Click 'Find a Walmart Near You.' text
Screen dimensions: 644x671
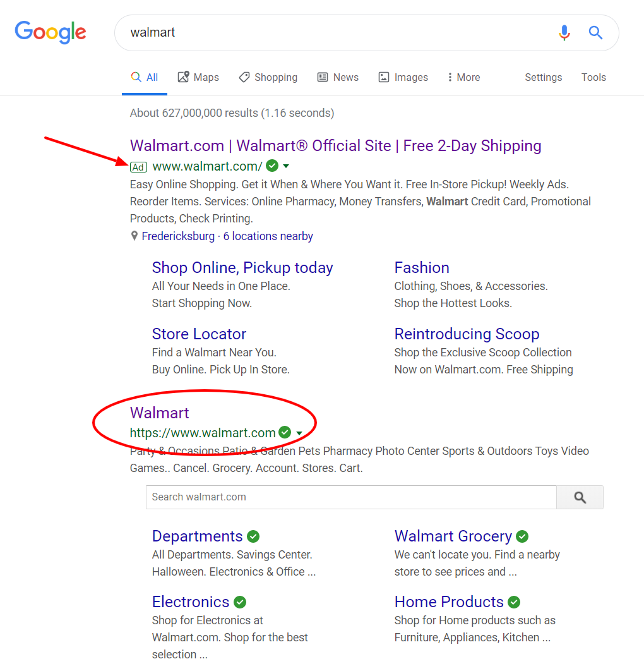214,353
